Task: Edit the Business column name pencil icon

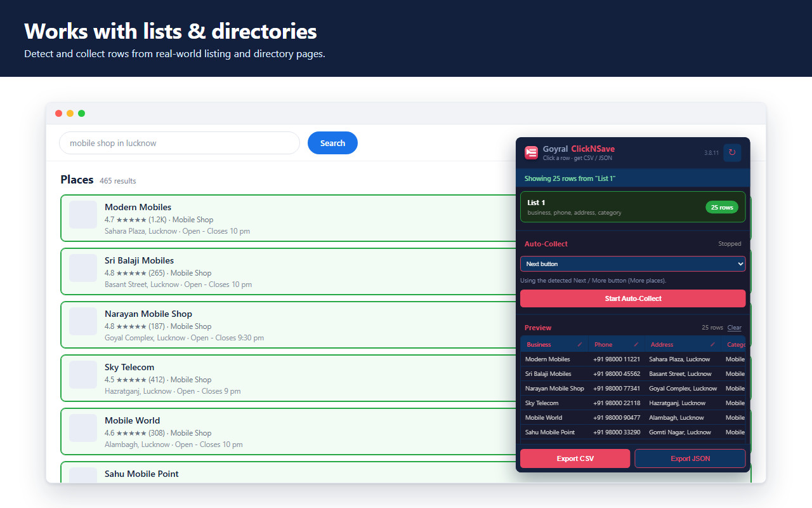Action: point(580,345)
